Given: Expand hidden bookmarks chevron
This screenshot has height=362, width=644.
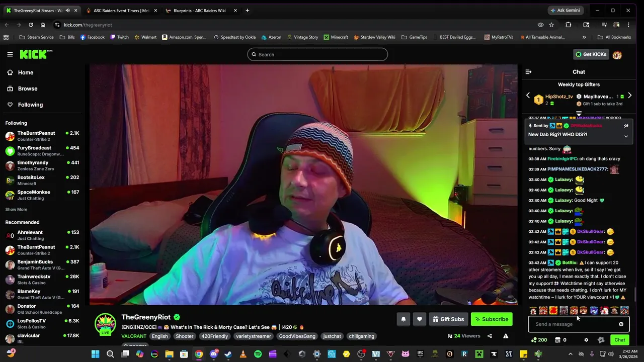Looking at the screenshot, I should [584, 37].
